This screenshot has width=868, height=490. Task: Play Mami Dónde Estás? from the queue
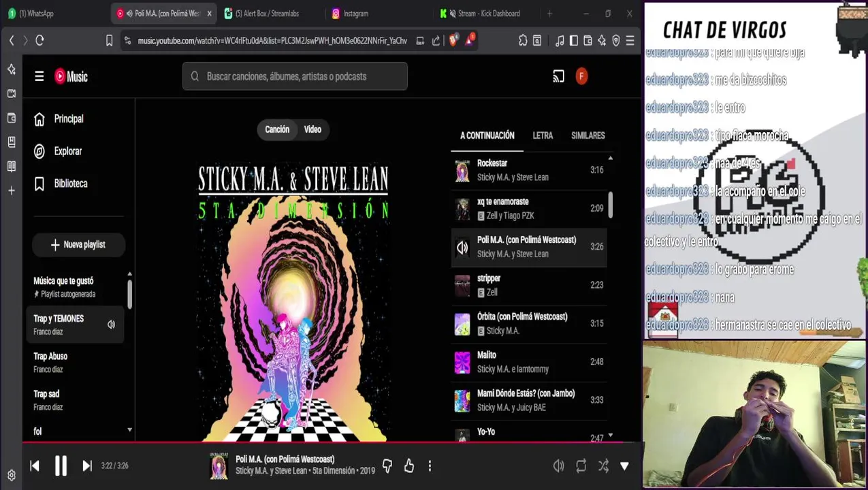(529, 400)
